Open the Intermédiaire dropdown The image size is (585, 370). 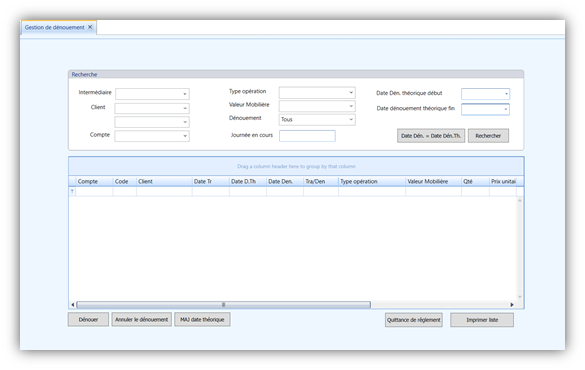tap(152, 94)
